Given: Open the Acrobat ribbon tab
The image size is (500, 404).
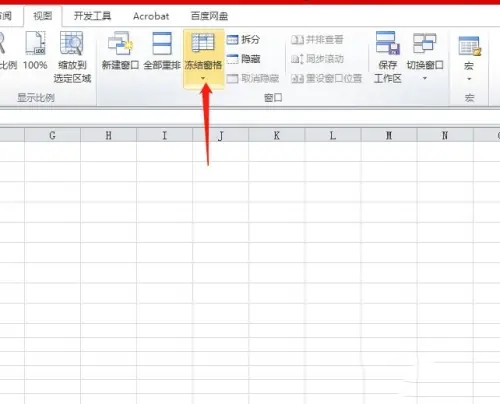Looking at the screenshot, I should 151,16.
